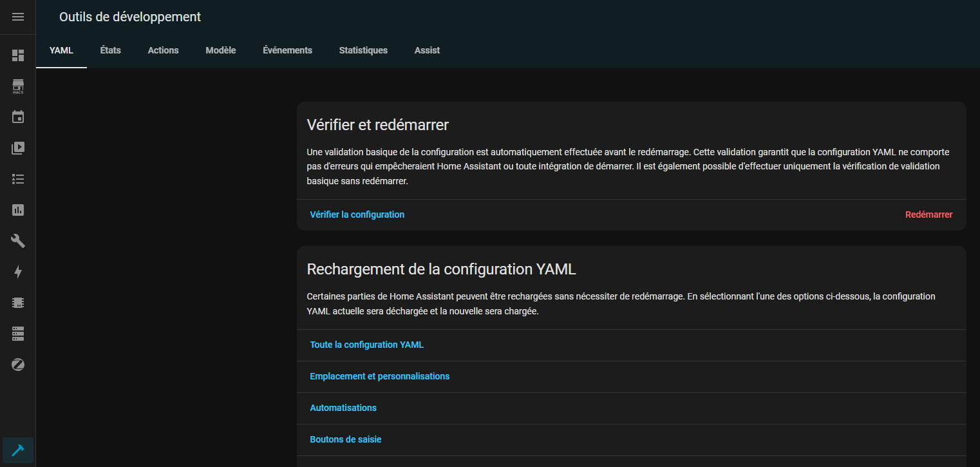Click the bar chart icon in sidebar
The height and width of the screenshot is (467, 980).
pyautogui.click(x=18, y=210)
